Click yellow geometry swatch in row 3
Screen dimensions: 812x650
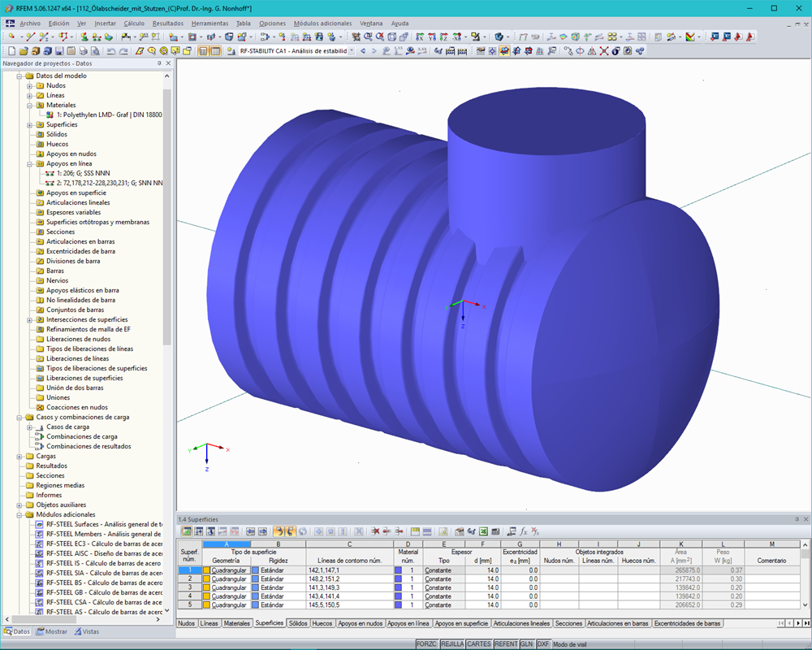(206, 587)
